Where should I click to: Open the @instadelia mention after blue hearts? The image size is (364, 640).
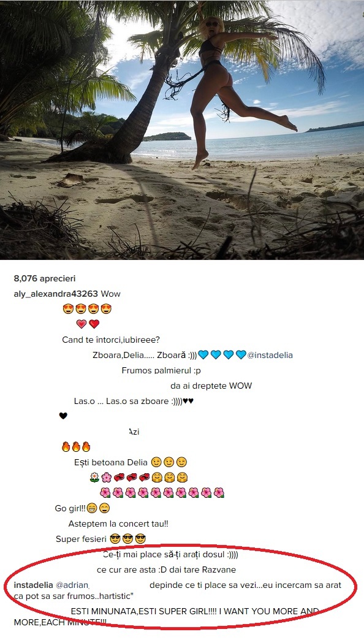pyautogui.click(x=270, y=355)
